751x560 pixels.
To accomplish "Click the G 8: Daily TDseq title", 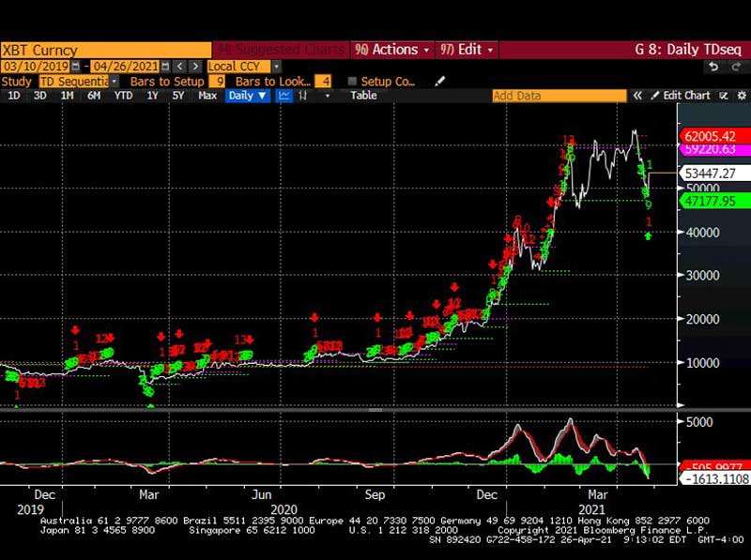I will click(688, 50).
